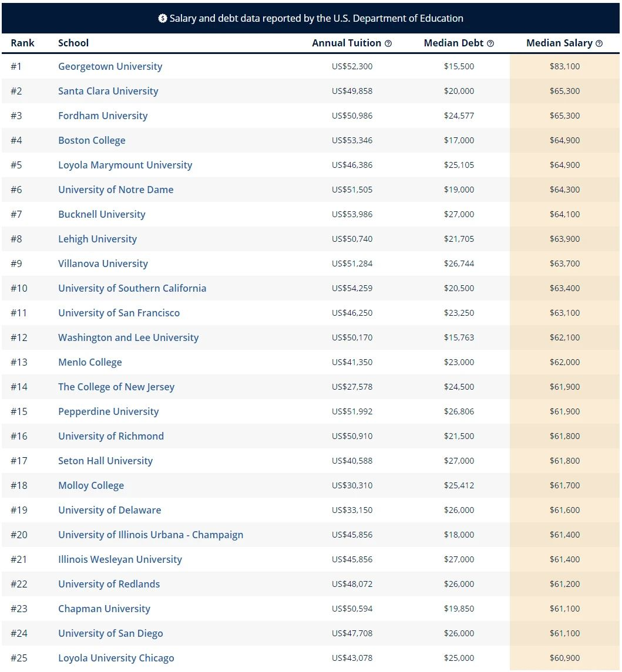Image resolution: width=622 pixels, height=672 pixels.
Task: Select Washington and Lee University link
Action: [128, 337]
